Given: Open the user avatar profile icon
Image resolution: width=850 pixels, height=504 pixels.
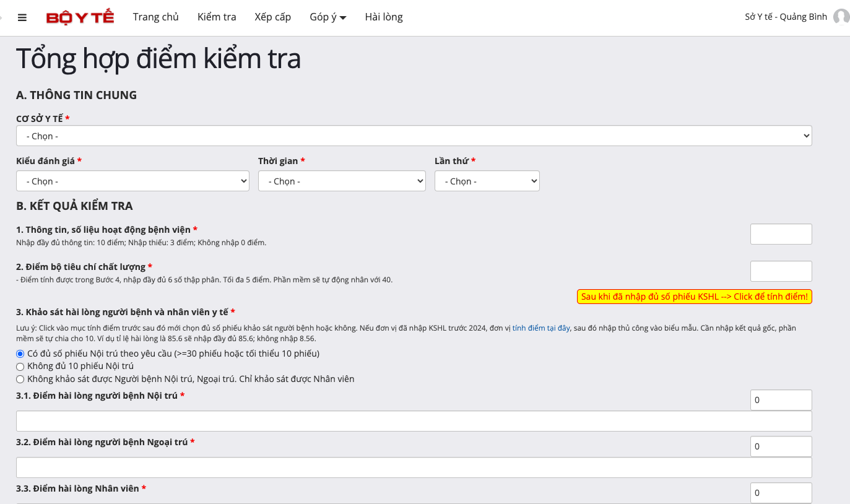Looking at the screenshot, I should pos(841,17).
